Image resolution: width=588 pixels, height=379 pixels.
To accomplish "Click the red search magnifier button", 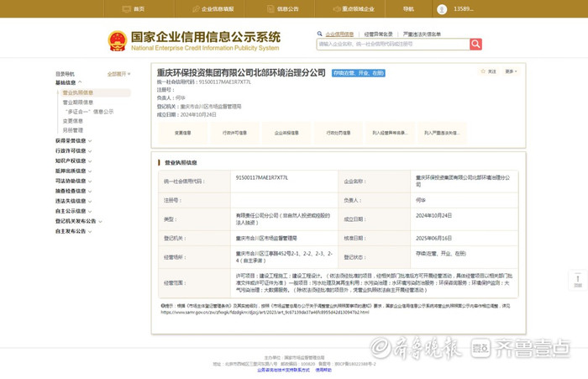I will (475, 45).
